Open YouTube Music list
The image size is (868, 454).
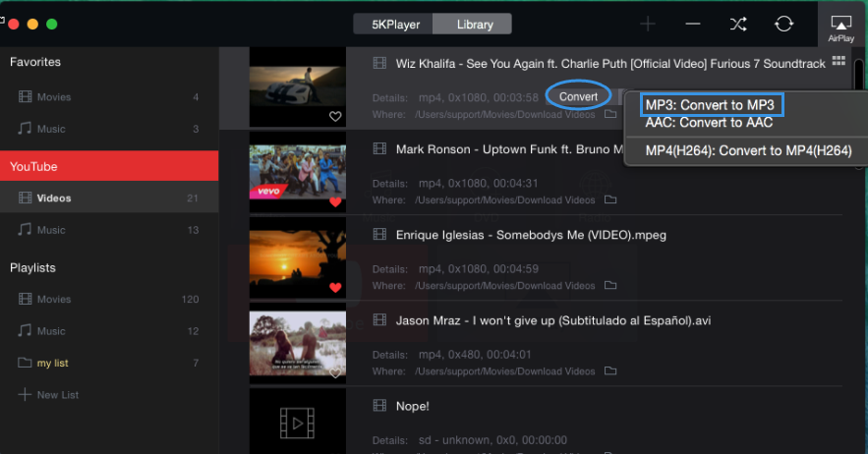pyautogui.click(x=109, y=230)
